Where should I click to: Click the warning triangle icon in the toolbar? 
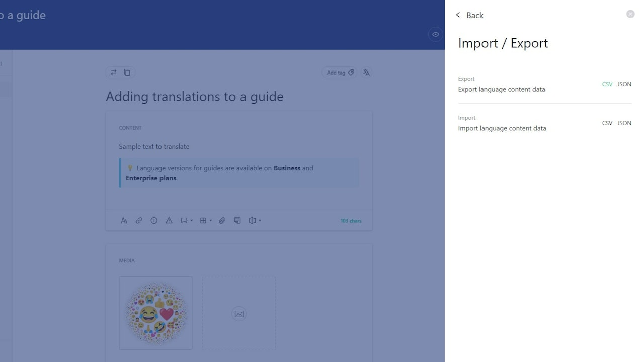(x=170, y=220)
